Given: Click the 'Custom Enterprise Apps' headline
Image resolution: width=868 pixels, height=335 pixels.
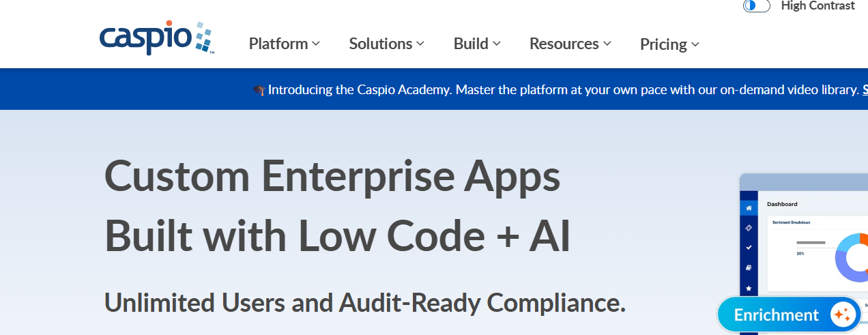Looking at the screenshot, I should point(332,176).
